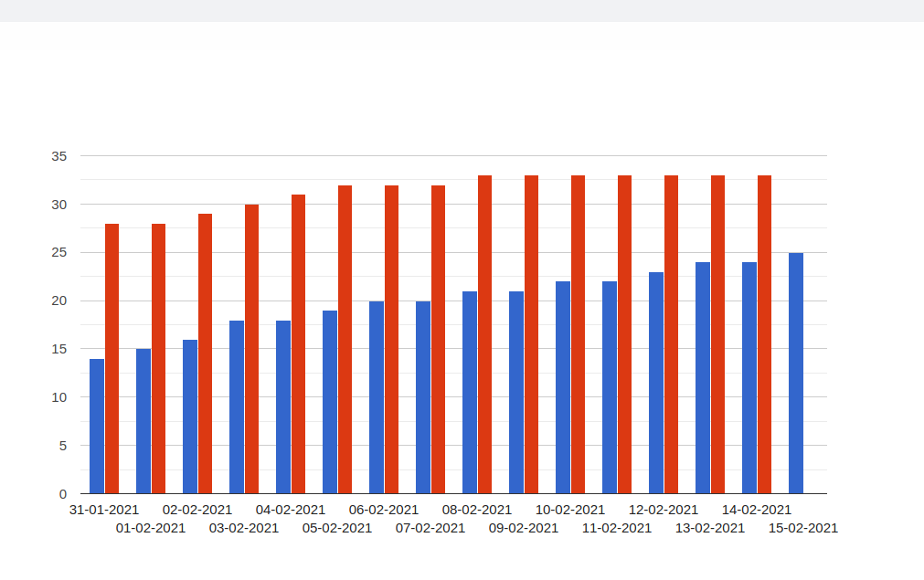The height and width of the screenshot is (580, 924).
Task: Click the 35 label on the y-axis
Action: click(59, 156)
